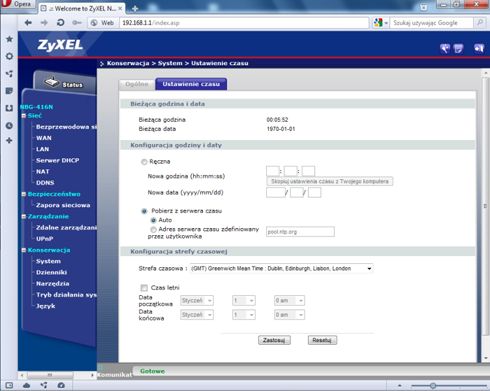
Task: Log out using the ZyXEL header icon
Action: pyautogui.click(x=479, y=49)
